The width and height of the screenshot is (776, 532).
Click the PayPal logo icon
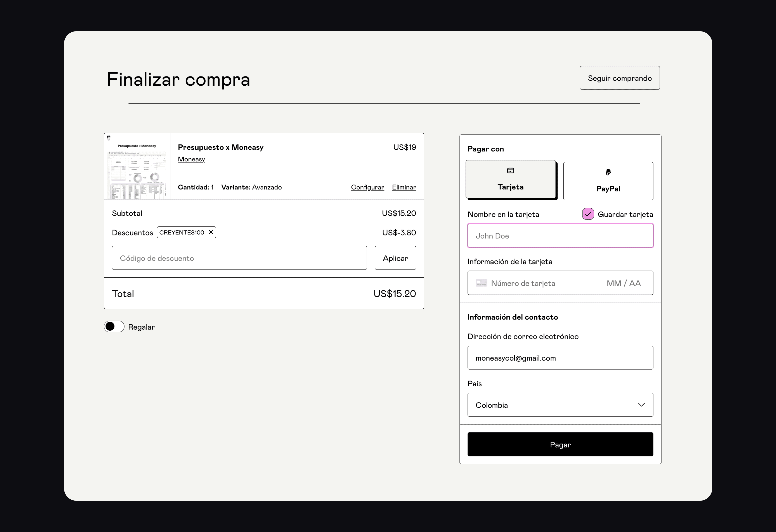[608, 172]
